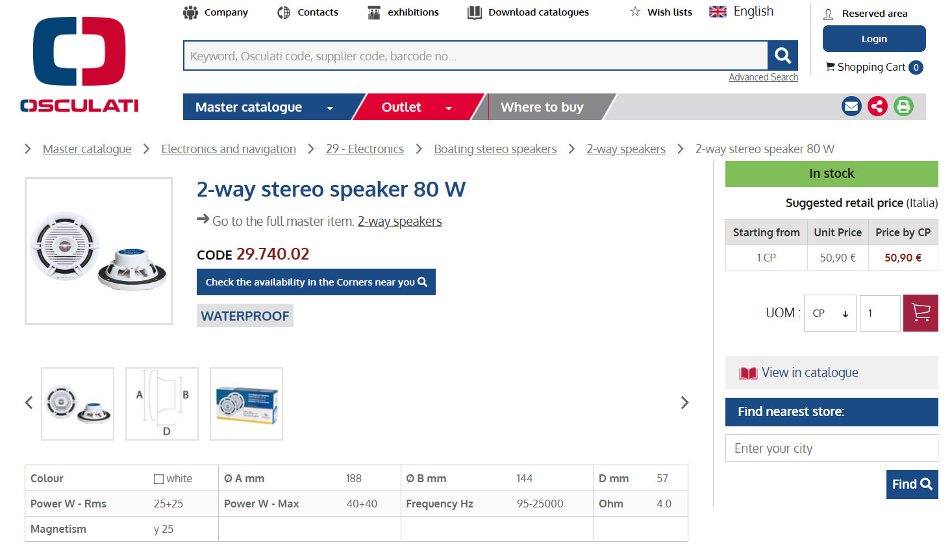Click the red share icon
The height and width of the screenshot is (560, 952).
(877, 106)
